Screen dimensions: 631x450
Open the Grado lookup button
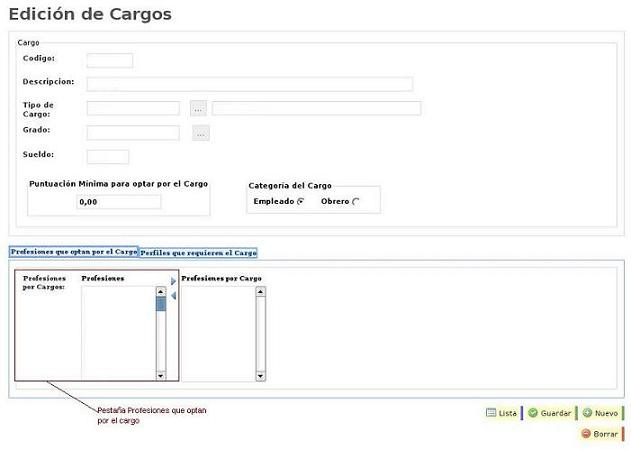[201, 133]
